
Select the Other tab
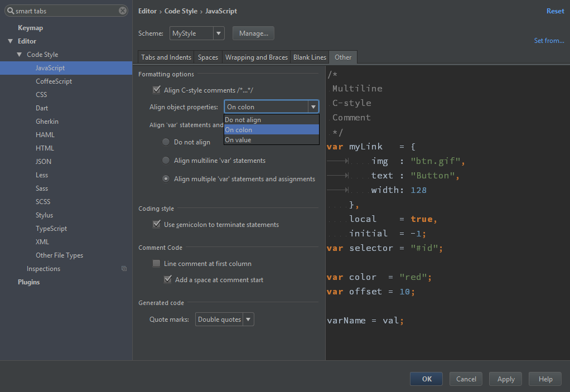[x=343, y=57]
